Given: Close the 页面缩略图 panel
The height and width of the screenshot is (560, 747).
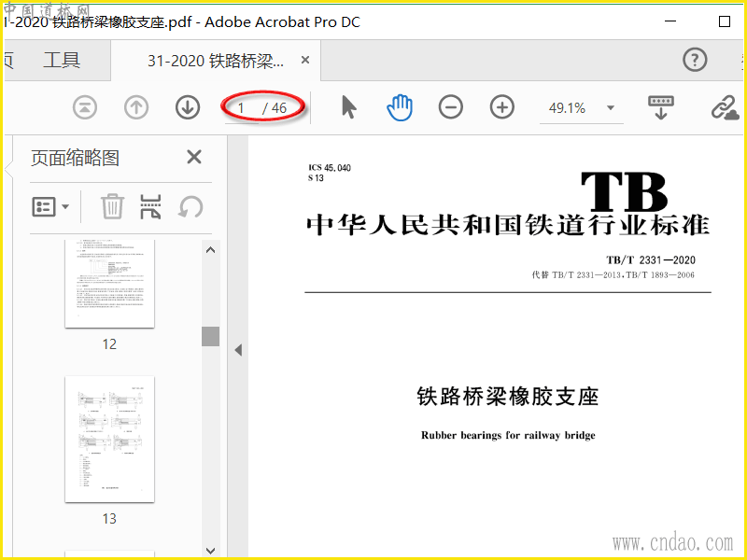Looking at the screenshot, I should pos(194,157).
